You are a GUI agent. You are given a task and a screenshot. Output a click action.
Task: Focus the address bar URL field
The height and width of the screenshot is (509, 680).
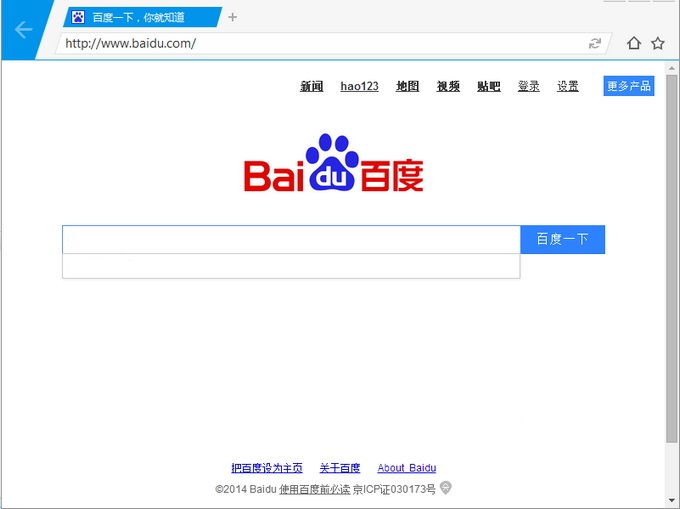323,43
